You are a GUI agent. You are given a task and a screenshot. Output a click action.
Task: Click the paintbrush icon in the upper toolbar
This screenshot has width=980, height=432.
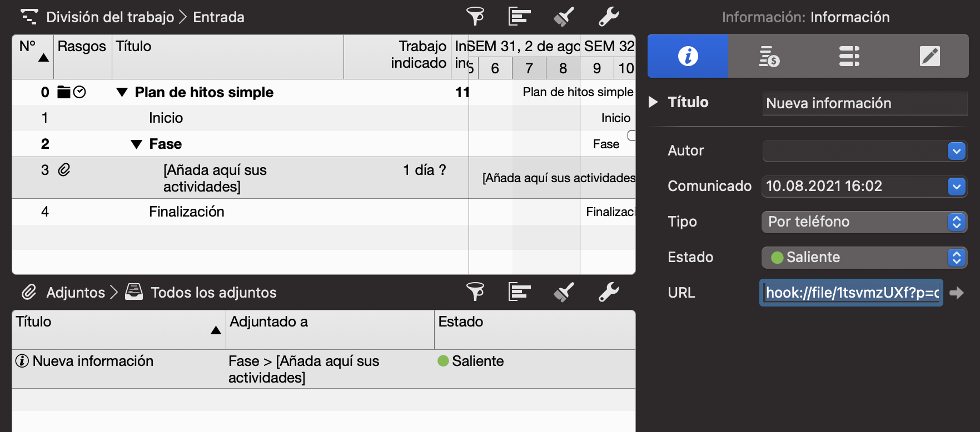(564, 17)
